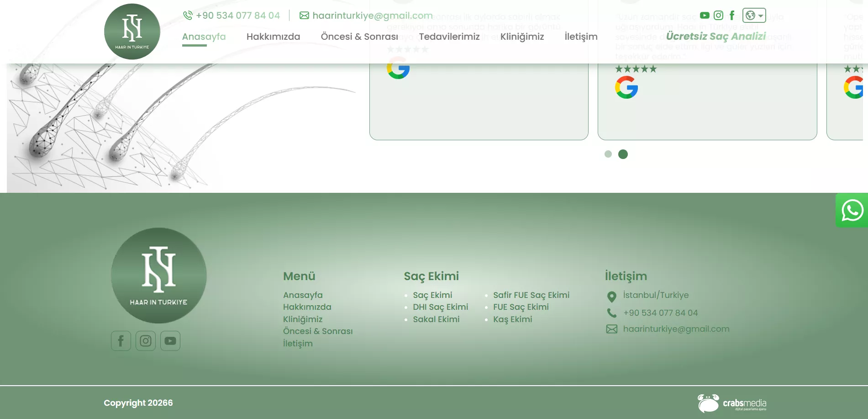
Task: Open the crabsmedia agency logo link
Action: click(732, 403)
